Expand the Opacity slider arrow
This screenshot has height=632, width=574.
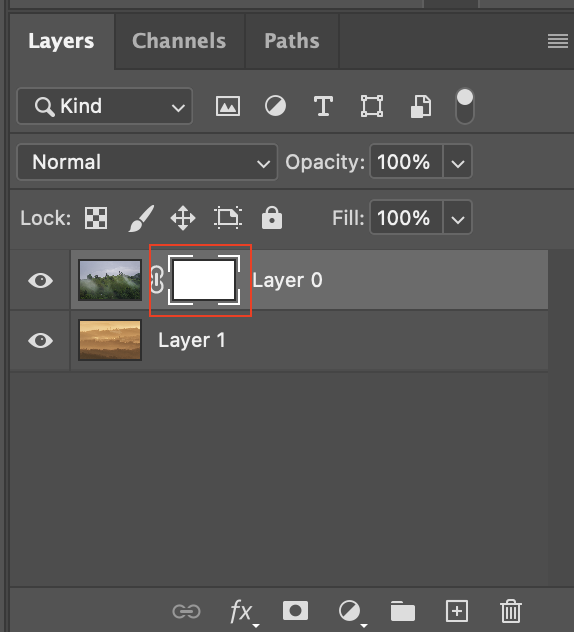(x=458, y=162)
